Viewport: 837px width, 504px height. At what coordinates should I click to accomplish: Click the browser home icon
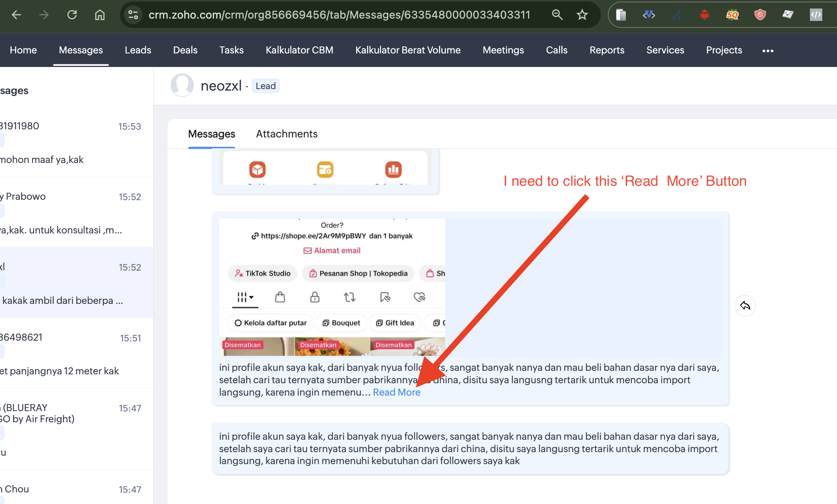(x=100, y=15)
